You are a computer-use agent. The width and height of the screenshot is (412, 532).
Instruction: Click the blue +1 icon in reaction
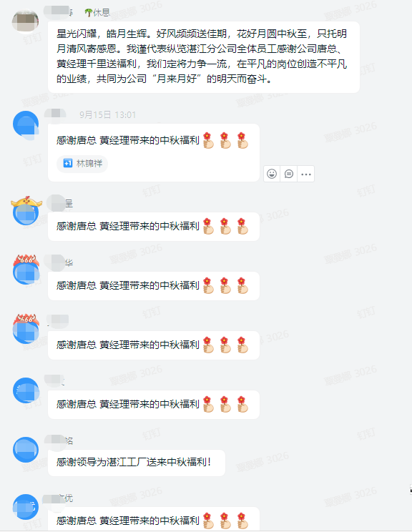(68, 163)
